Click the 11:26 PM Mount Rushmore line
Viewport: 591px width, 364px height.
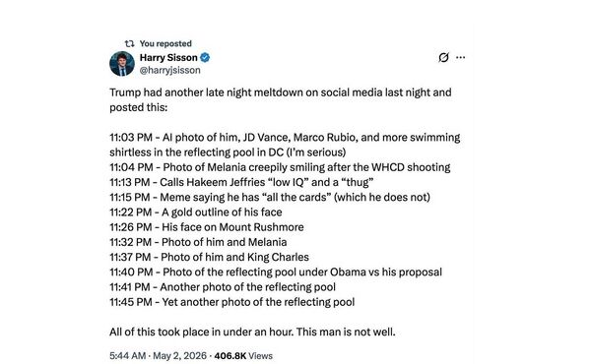pyautogui.click(x=207, y=227)
